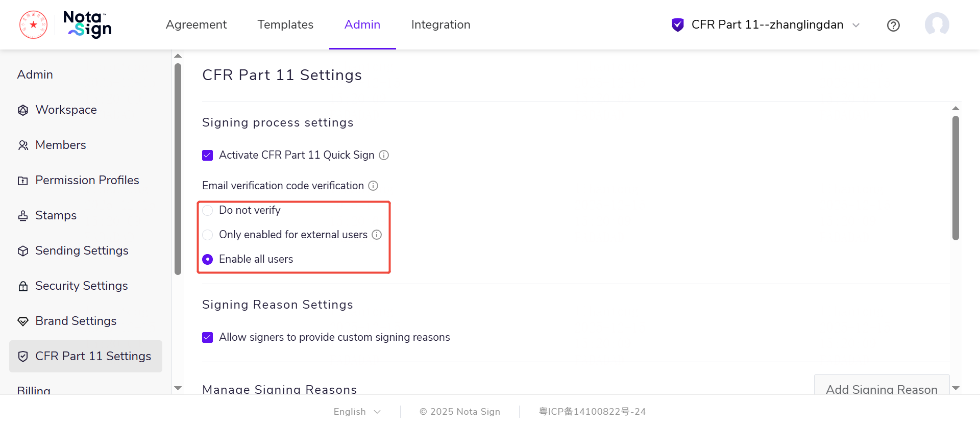
Task: Click the red company stamp seal icon
Action: (34, 24)
